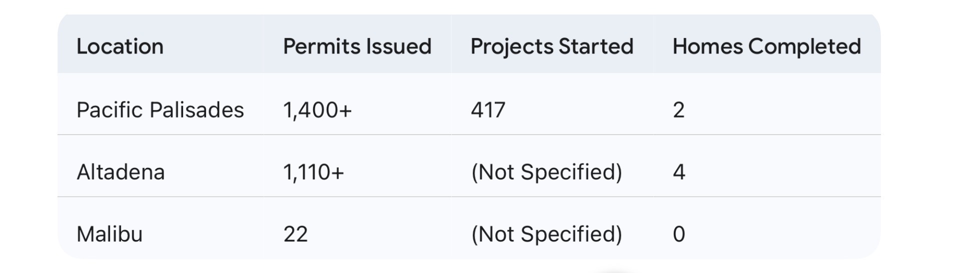This screenshot has width=980, height=273.
Task: Click the word "Completed" in the header
Action: pos(804,46)
